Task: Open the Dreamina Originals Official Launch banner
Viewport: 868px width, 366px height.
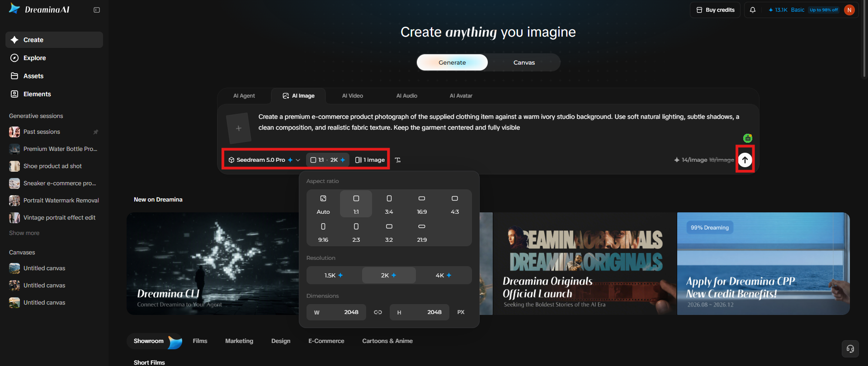Action: [585, 263]
